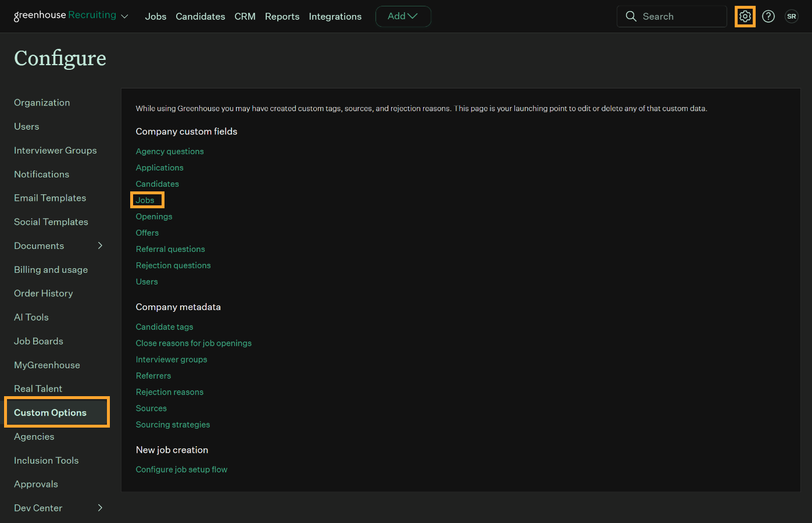The height and width of the screenshot is (523, 812).
Task: Open MyGreenhouse in the sidebar
Action: pos(47,365)
